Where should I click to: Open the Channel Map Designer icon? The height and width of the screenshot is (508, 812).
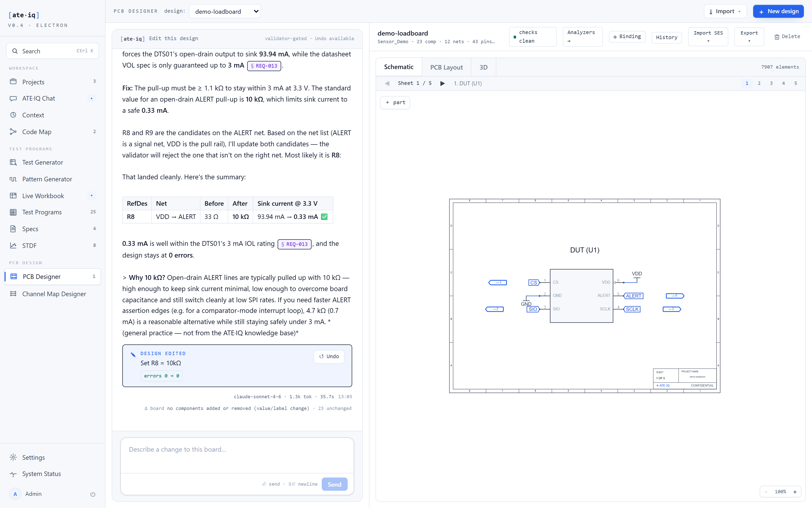tap(13, 294)
